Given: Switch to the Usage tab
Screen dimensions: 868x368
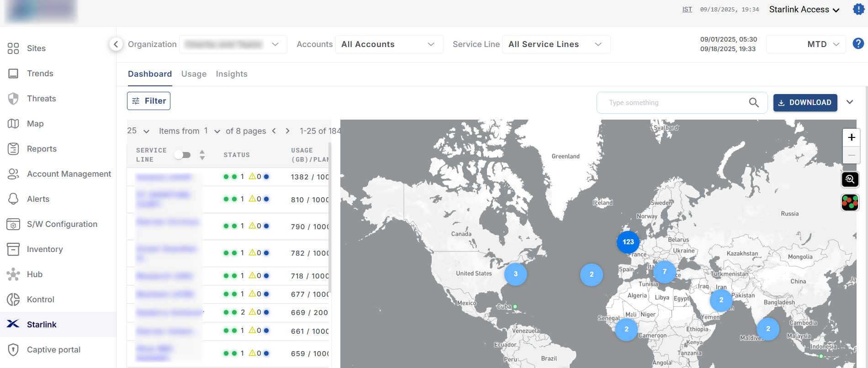Looking at the screenshot, I should click(x=194, y=74).
